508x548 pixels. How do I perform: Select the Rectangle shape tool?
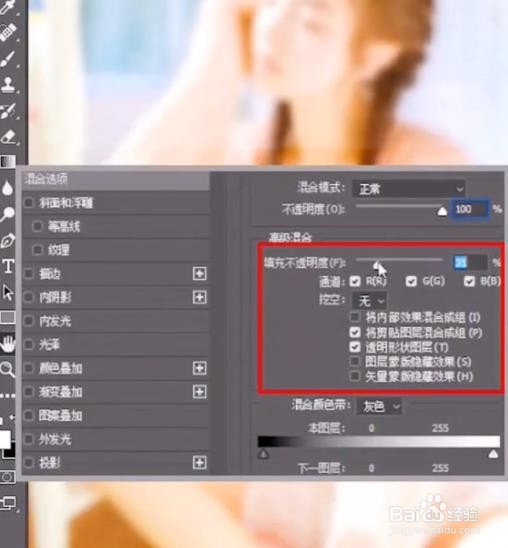coord(8,317)
